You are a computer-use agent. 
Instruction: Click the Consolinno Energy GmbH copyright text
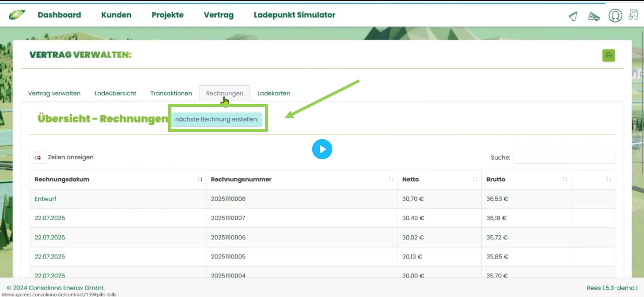pos(56,288)
